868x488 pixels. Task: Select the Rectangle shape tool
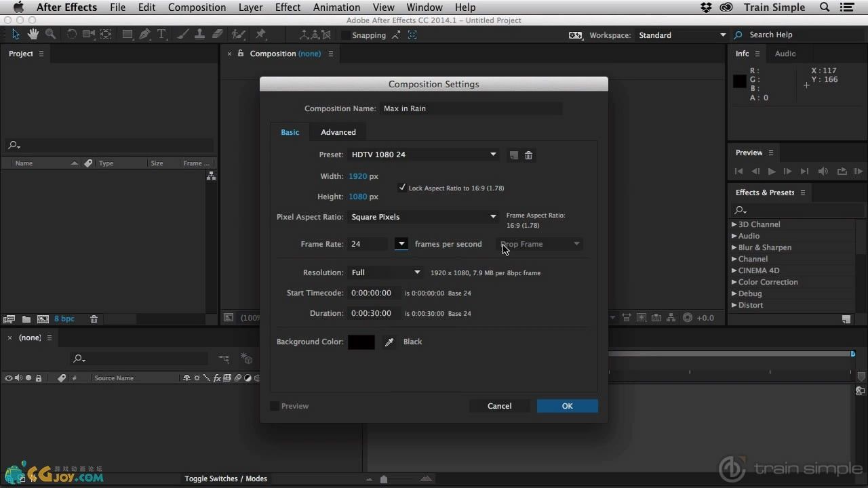click(127, 35)
